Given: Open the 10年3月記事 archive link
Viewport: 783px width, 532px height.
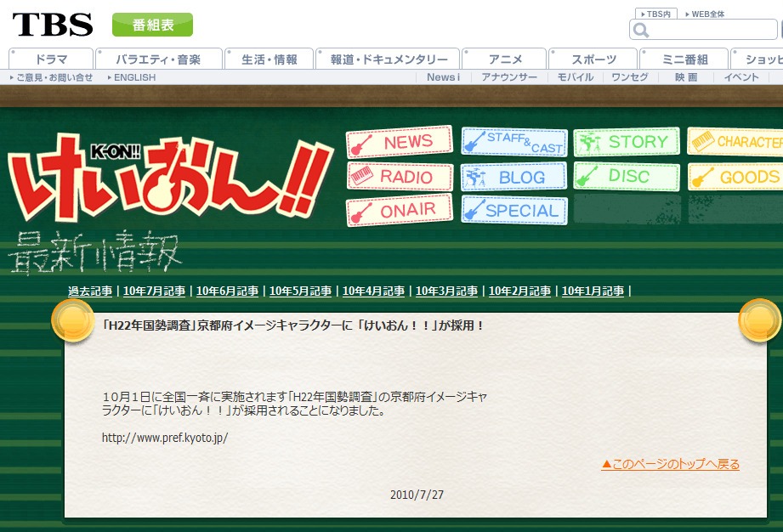Looking at the screenshot, I should [x=446, y=291].
